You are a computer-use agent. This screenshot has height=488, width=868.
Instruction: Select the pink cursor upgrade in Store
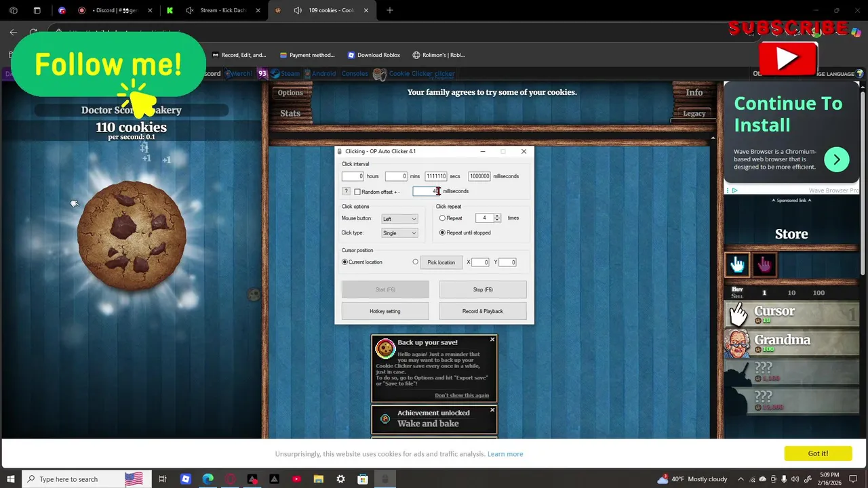click(x=764, y=265)
